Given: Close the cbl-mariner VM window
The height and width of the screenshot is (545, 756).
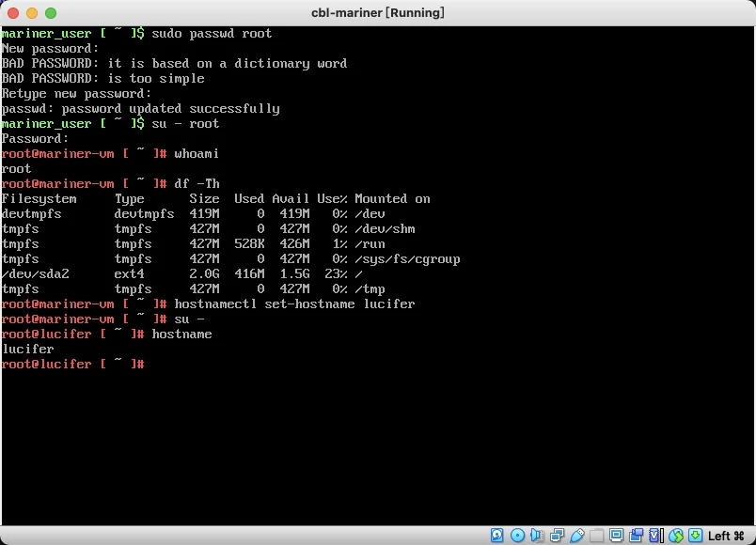Looking at the screenshot, I should tap(13, 13).
